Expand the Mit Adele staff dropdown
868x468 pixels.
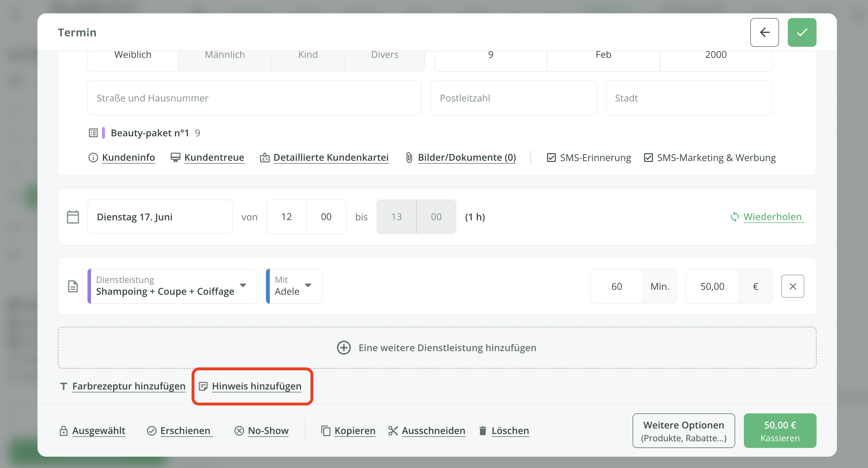pos(294,286)
